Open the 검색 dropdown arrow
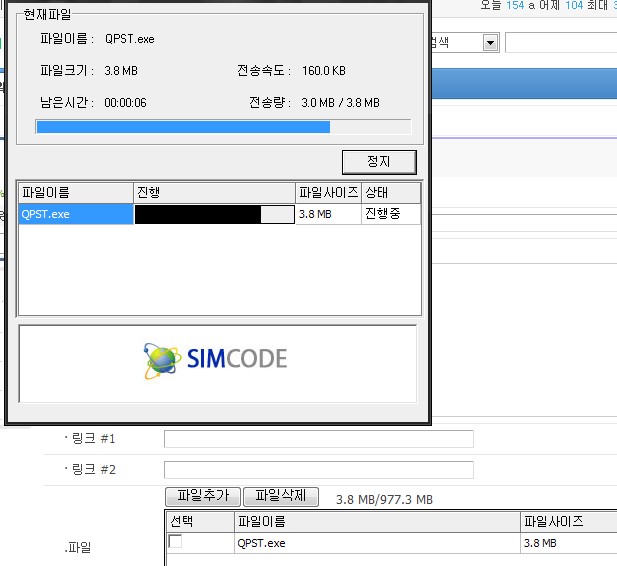 click(490, 42)
